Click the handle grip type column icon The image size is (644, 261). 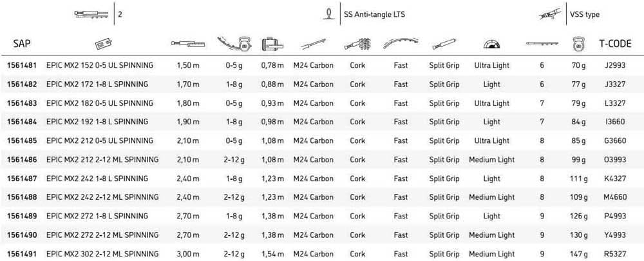(x=444, y=44)
